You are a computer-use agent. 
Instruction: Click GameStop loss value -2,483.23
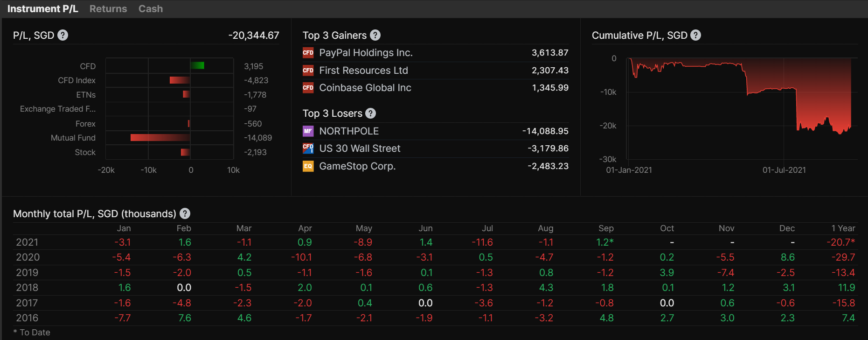548,166
